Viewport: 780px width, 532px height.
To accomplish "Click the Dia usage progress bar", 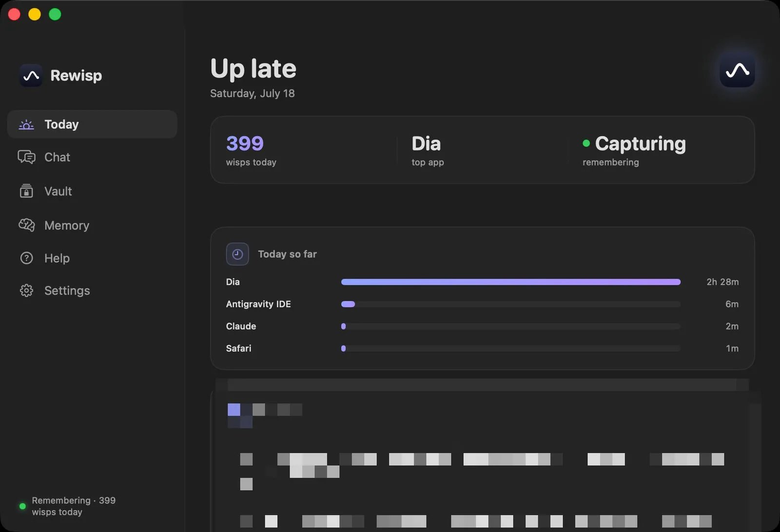I will point(511,282).
